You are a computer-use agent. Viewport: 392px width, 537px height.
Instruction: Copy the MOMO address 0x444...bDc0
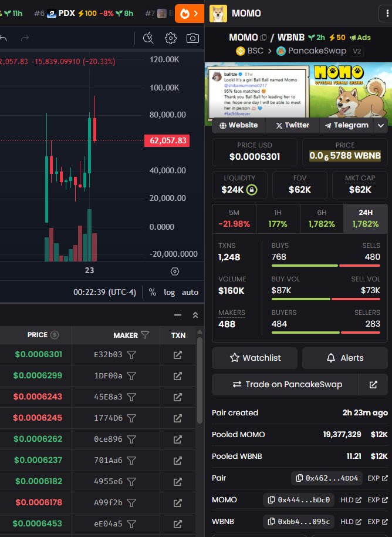271,500
